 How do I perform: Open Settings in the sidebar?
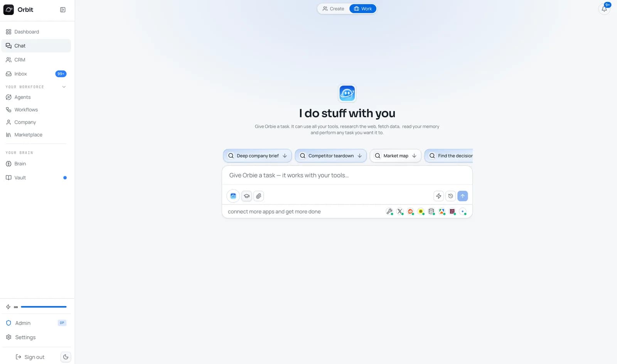point(36,337)
